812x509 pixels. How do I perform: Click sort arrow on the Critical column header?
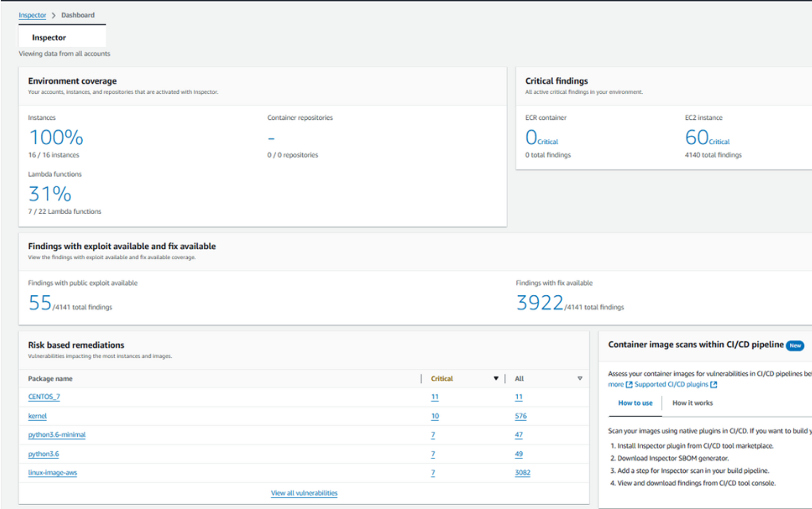point(496,379)
